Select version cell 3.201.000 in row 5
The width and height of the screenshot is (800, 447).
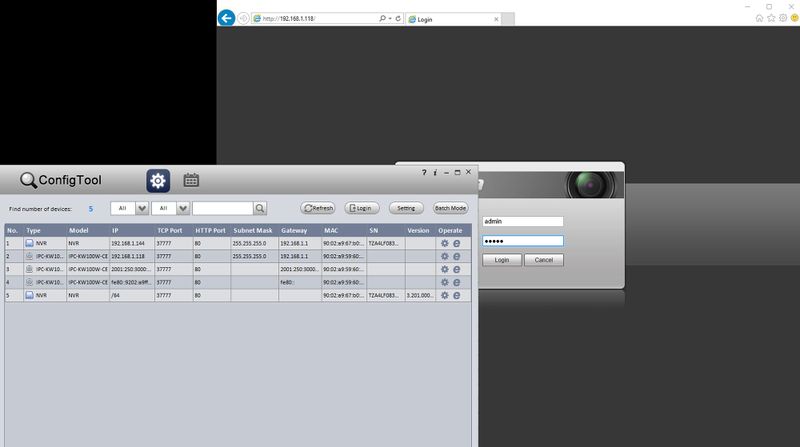click(x=420, y=295)
